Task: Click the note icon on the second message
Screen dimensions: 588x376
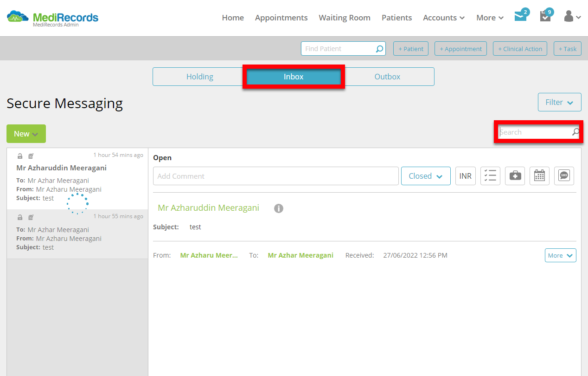Action: (x=31, y=217)
